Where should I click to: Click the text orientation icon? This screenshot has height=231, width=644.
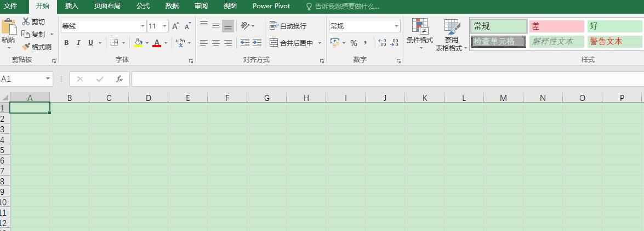click(245, 26)
